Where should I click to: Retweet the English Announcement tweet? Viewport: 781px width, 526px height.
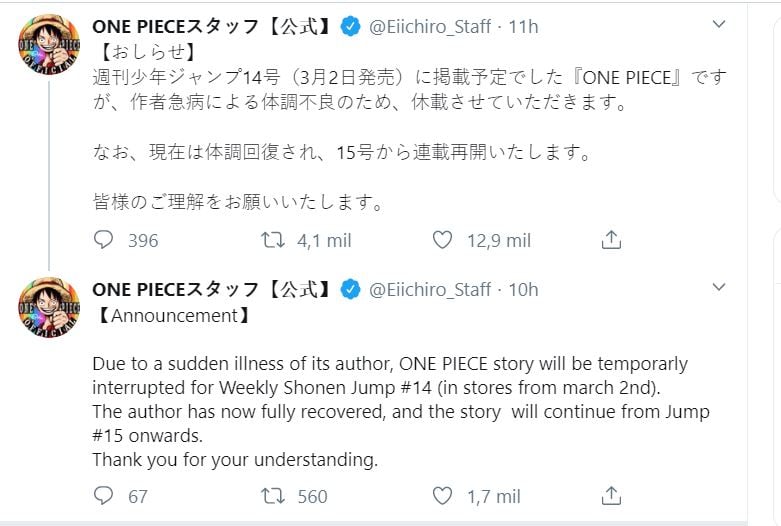coord(272,496)
